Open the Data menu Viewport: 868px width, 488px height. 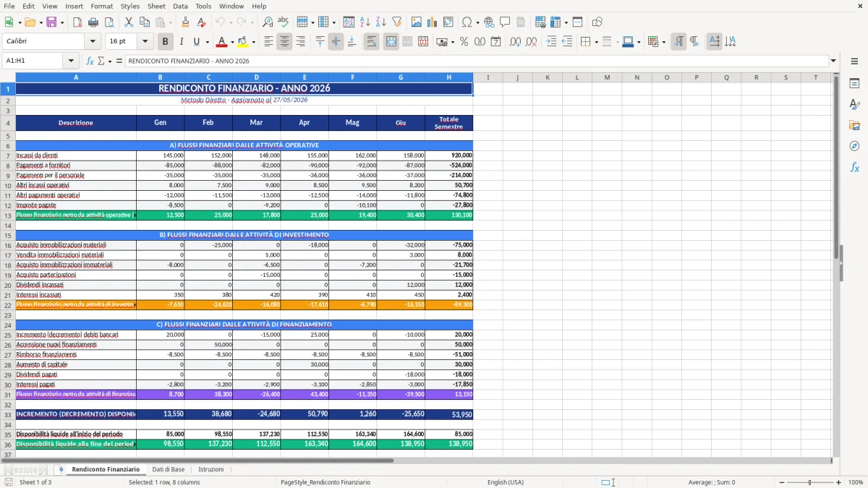180,6
